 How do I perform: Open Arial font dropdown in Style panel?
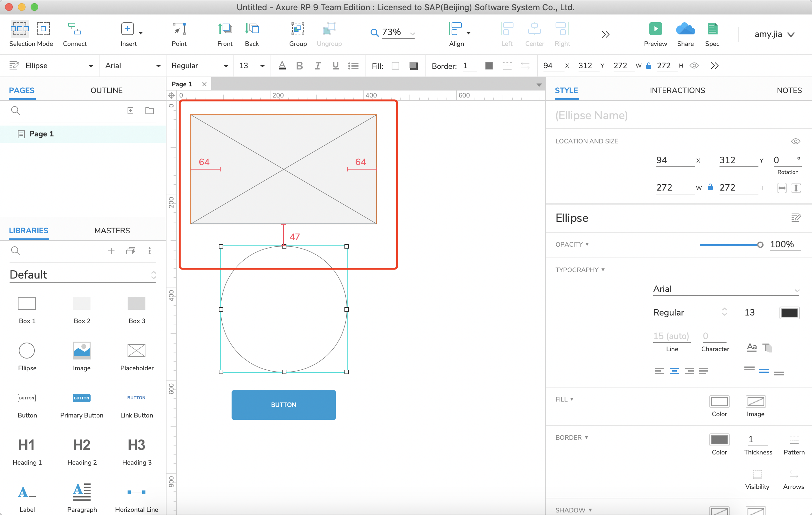726,289
